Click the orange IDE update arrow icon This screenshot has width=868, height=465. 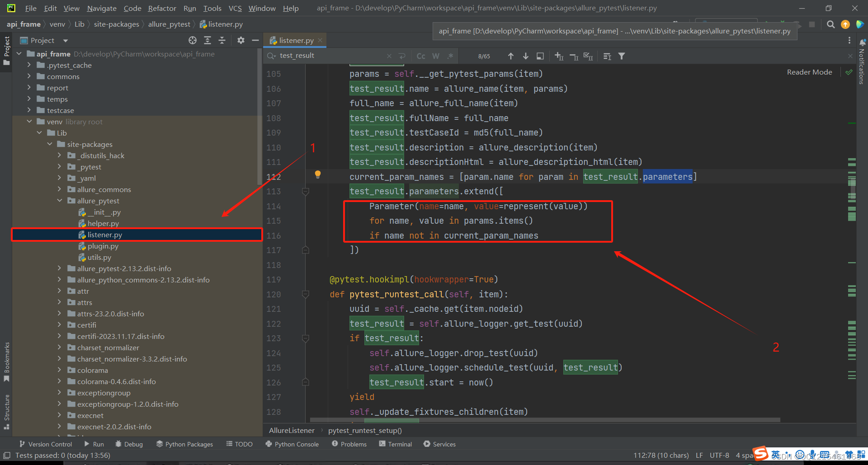point(845,24)
